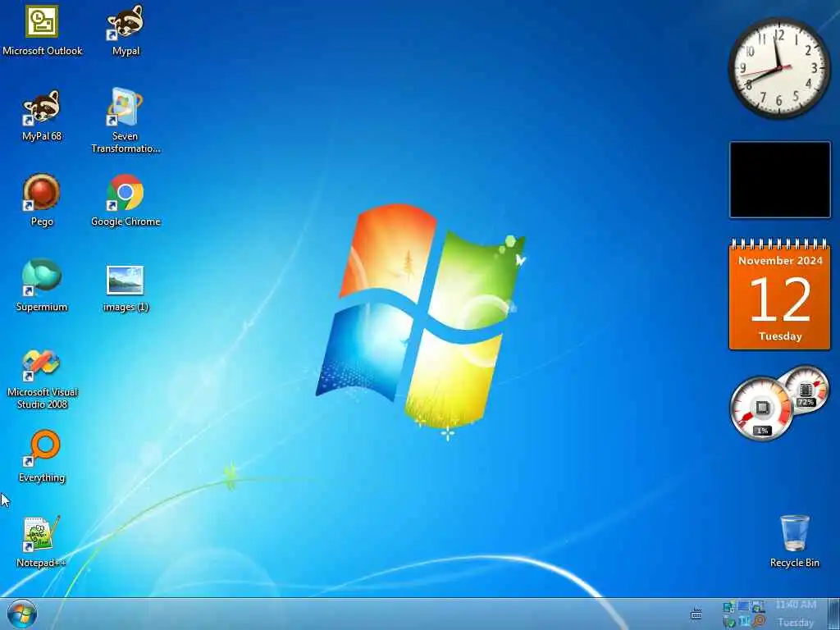Click the Windows Start orb
The width and height of the screenshot is (840, 630).
coord(22,614)
